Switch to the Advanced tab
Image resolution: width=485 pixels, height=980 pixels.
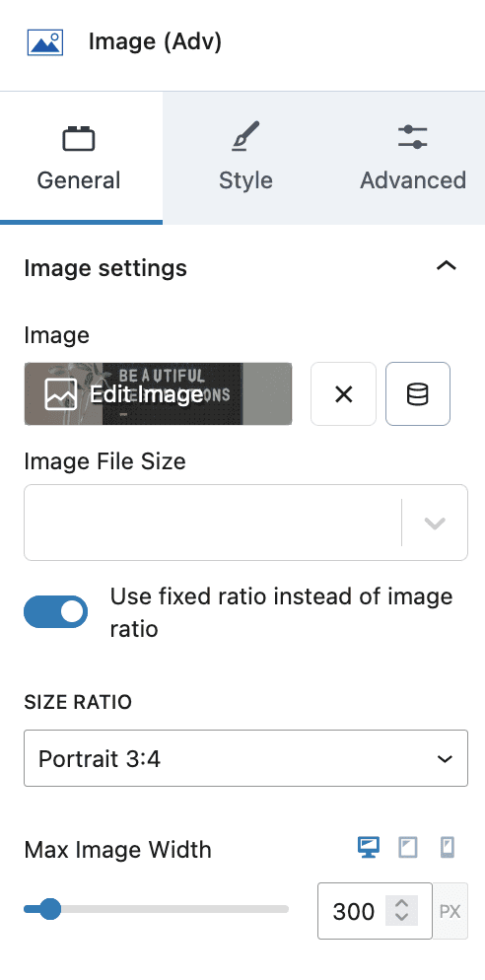click(x=412, y=158)
